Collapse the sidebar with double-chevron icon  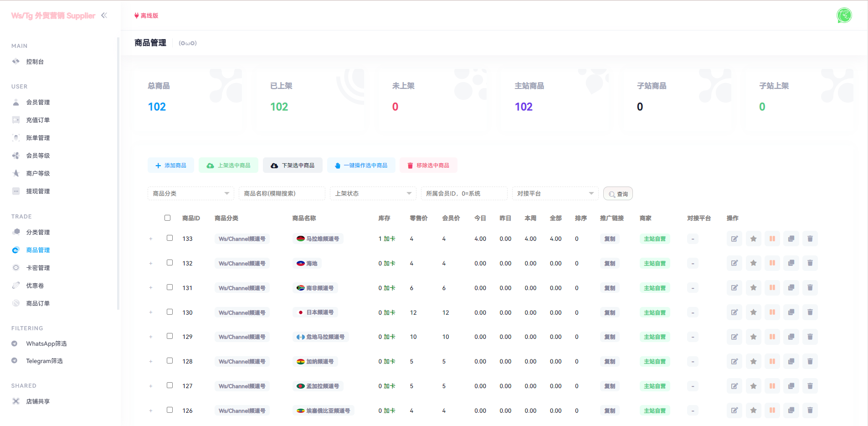tap(104, 16)
